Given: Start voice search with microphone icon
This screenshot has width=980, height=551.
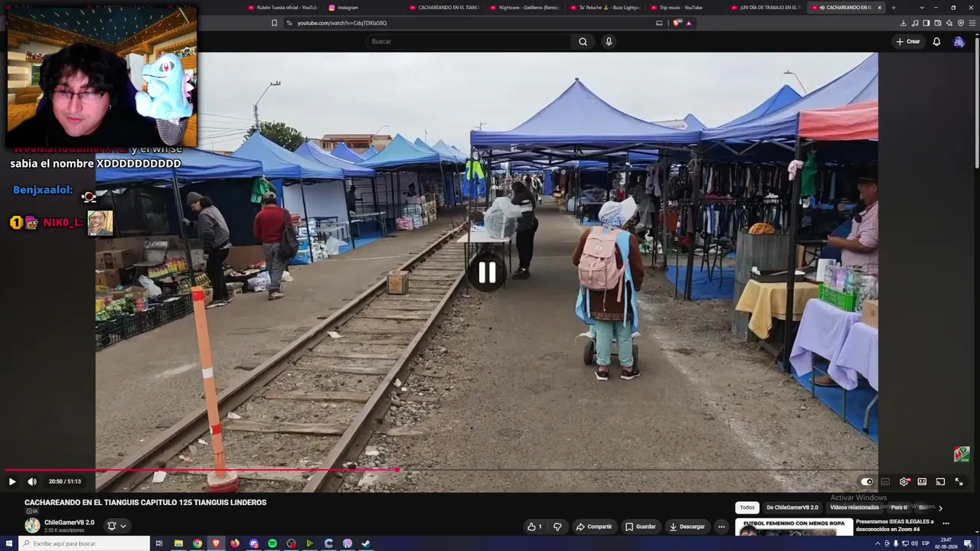Looking at the screenshot, I should coord(609,41).
